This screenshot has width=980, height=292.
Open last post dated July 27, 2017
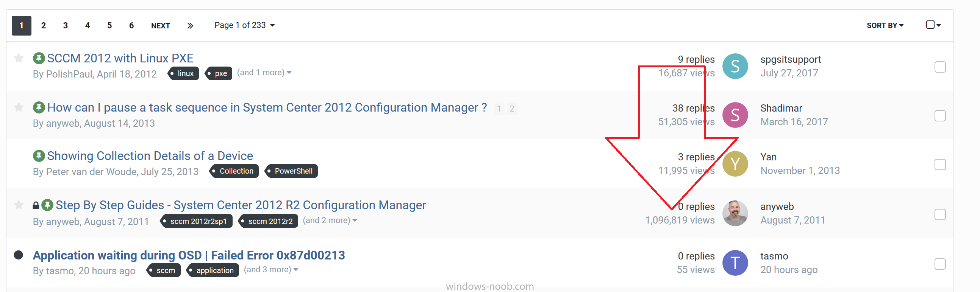789,73
